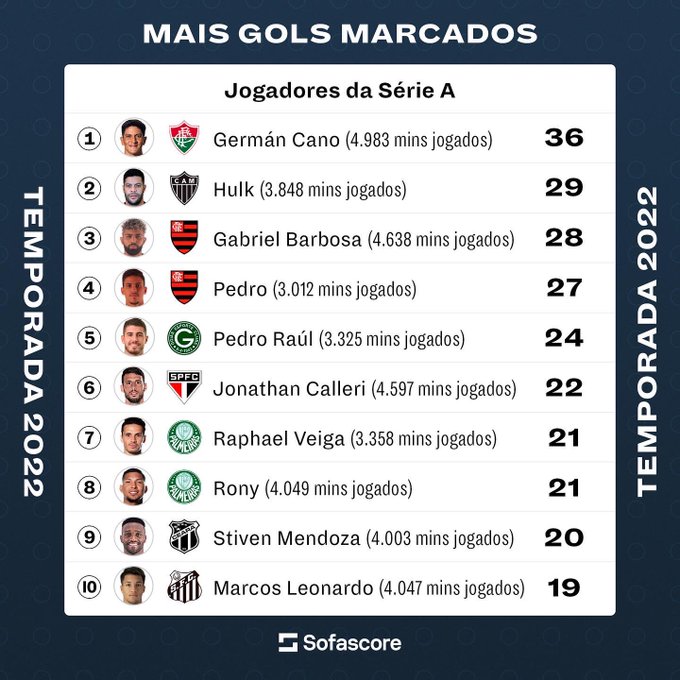The width and height of the screenshot is (680, 680).
Task: Click the Goiás club crest
Action: [184, 338]
